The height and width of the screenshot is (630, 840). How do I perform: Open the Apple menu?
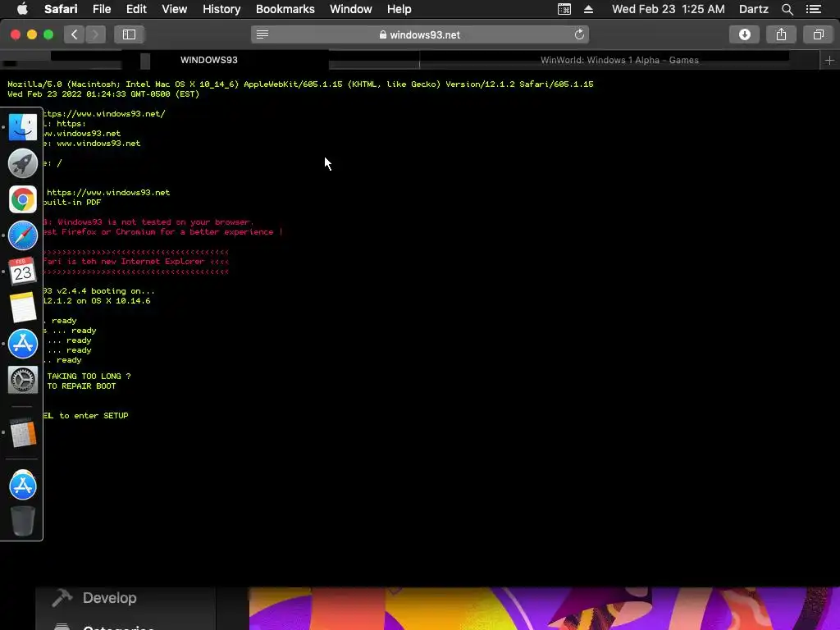(x=22, y=9)
